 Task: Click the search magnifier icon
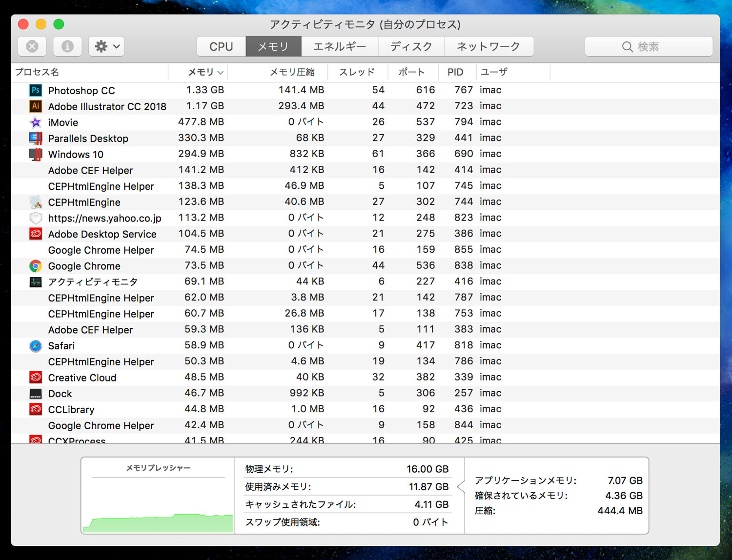tap(627, 47)
